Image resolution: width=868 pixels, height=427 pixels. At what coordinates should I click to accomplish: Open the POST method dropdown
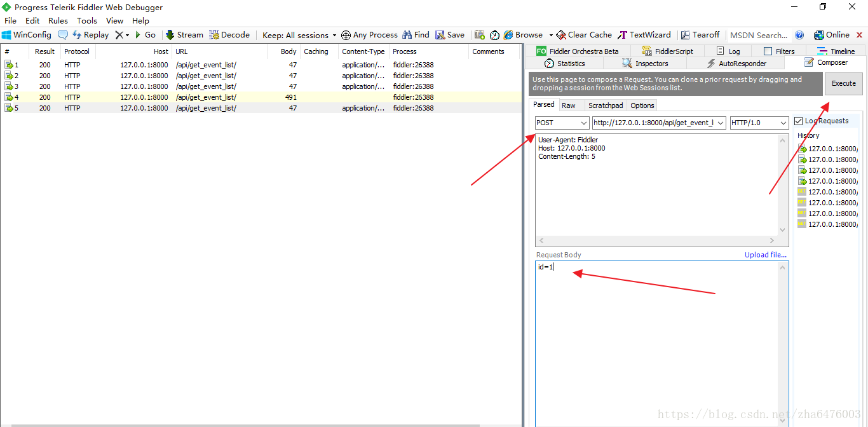coord(562,123)
